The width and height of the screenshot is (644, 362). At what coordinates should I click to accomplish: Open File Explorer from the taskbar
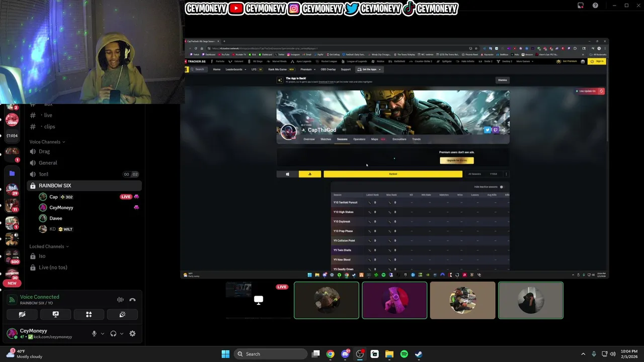tap(389, 354)
